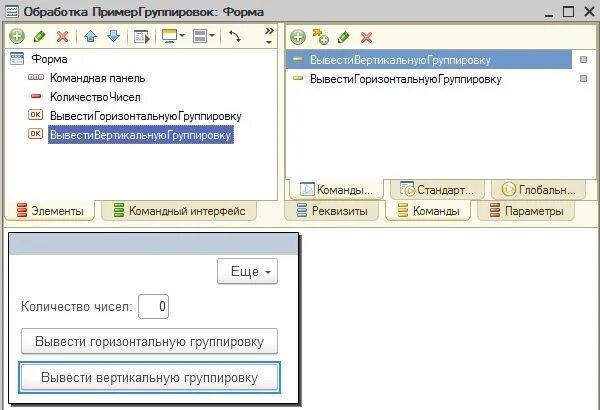
Task: Edit the selected command with the pencil icon
Action: pos(344,37)
